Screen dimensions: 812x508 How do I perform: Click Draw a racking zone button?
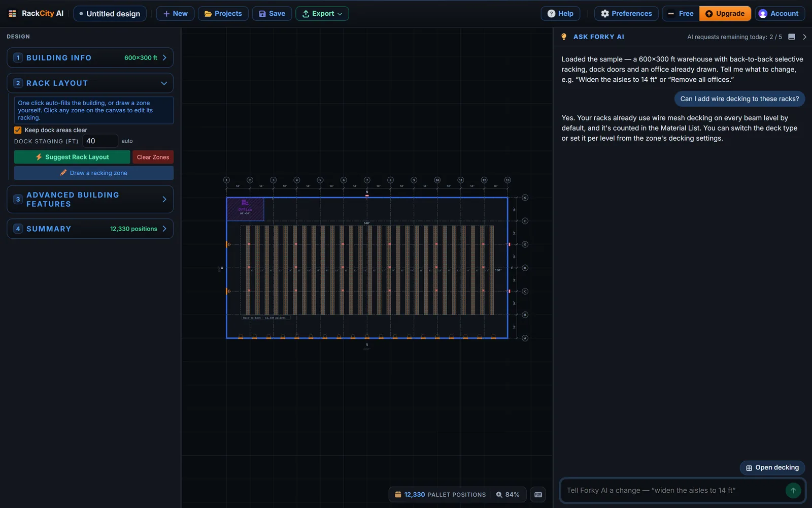coord(94,173)
